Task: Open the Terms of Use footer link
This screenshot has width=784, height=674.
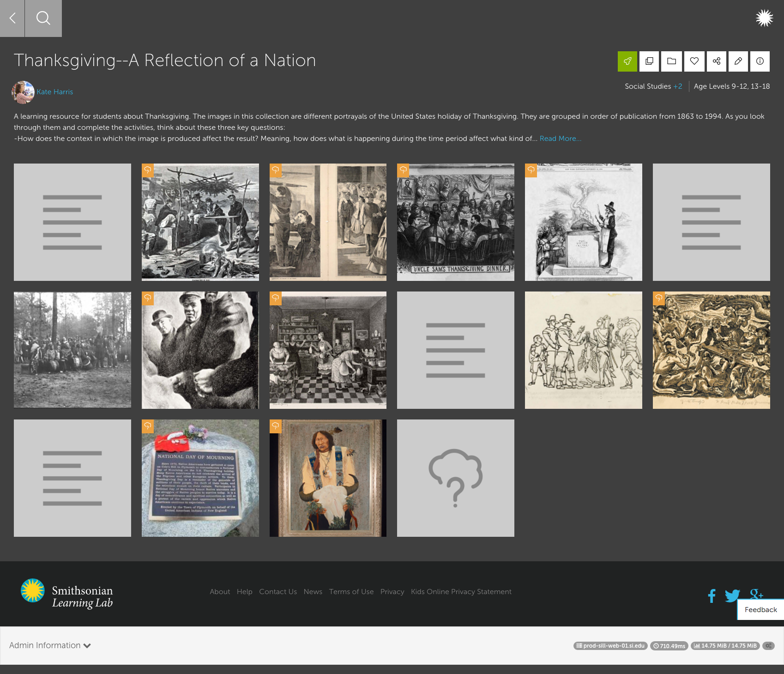Action: point(351,592)
